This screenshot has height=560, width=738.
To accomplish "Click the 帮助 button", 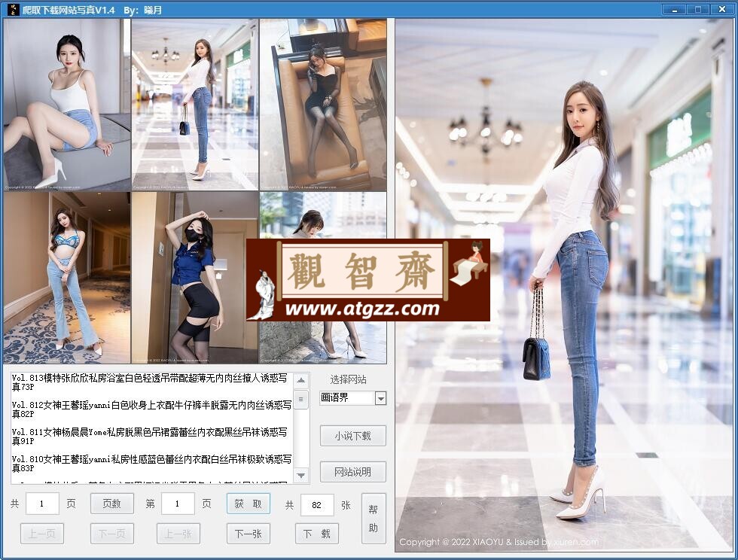I will click(x=374, y=519).
